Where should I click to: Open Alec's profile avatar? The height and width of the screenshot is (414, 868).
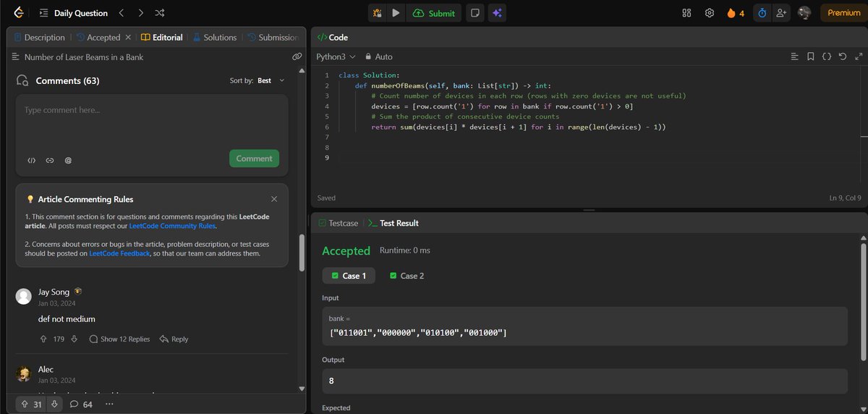pyautogui.click(x=24, y=373)
